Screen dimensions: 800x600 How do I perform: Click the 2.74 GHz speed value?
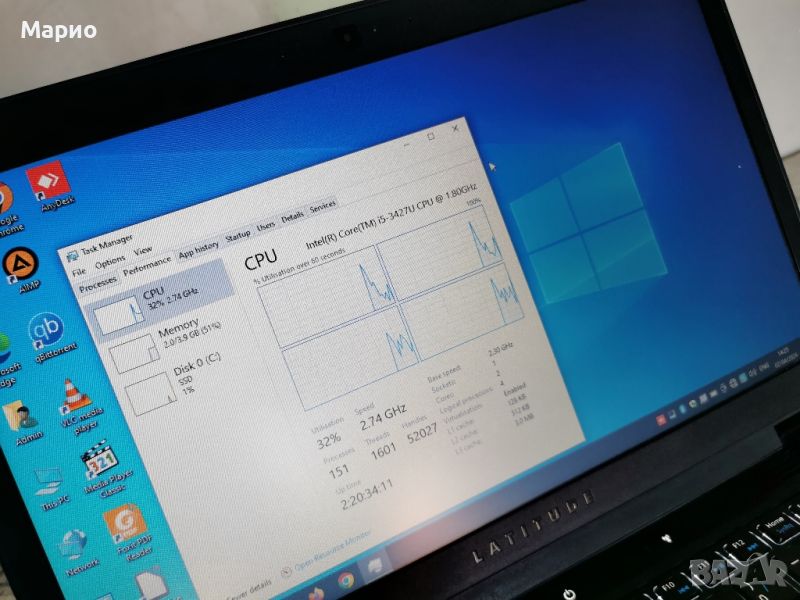coord(383,417)
